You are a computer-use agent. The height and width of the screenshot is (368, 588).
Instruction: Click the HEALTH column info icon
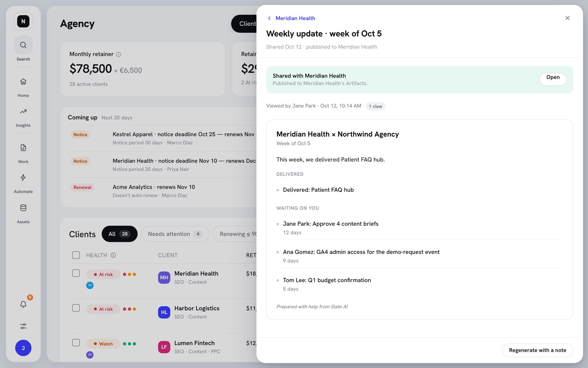pyautogui.click(x=113, y=255)
